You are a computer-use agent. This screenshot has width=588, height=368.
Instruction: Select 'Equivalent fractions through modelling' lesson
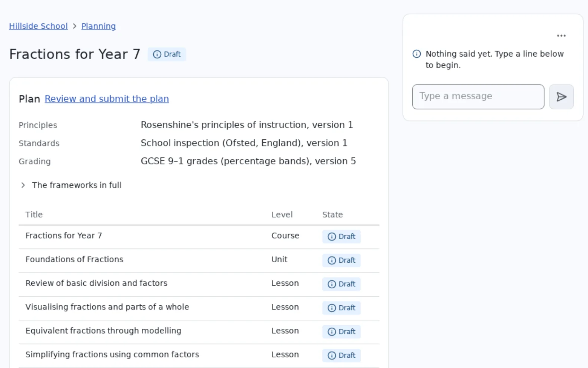(103, 331)
